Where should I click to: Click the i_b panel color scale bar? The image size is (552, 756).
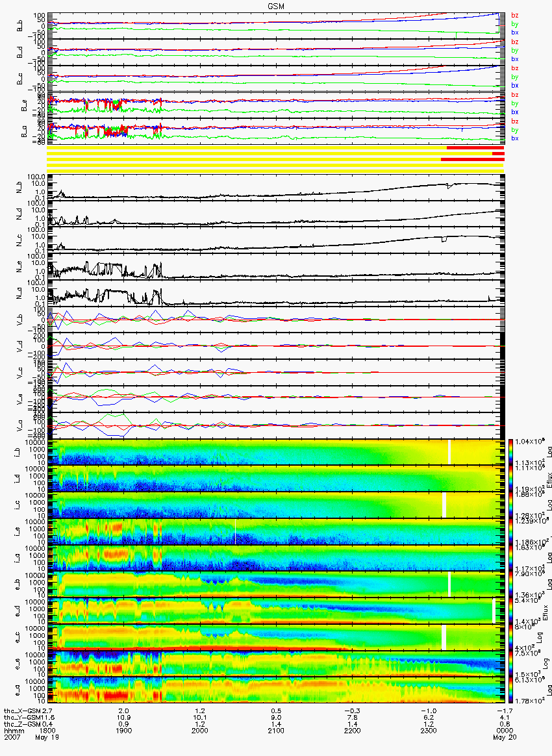[x=511, y=452]
